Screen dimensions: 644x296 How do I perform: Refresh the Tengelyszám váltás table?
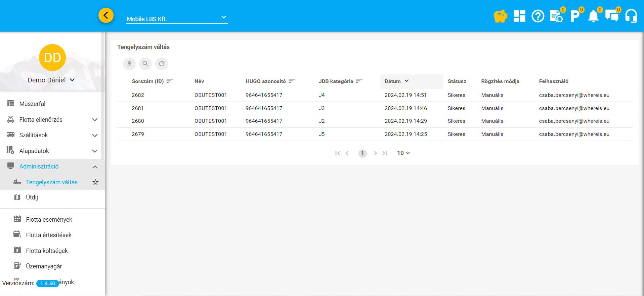coord(162,64)
